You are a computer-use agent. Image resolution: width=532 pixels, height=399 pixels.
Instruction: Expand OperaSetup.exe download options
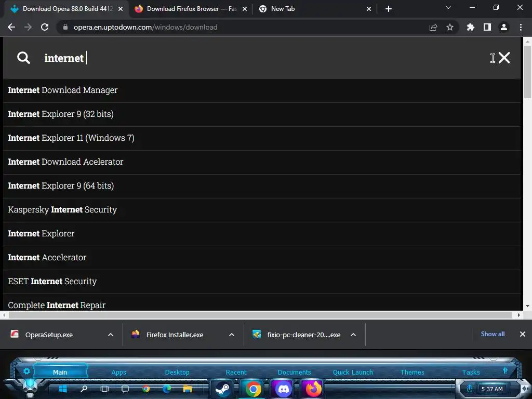(x=111, y=335)
